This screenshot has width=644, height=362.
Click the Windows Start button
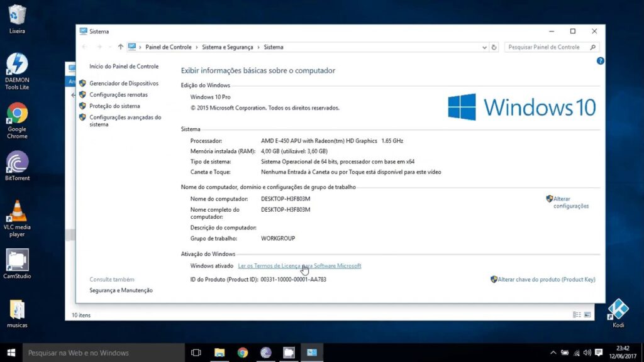tap(11, 353)
